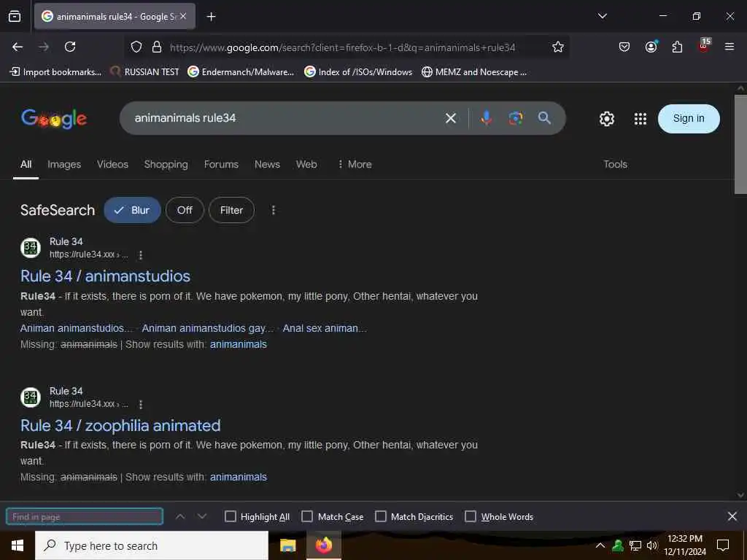This screenshot has width=747, height=560.
Task: Reload the current page
Action: tap(70, 47)
